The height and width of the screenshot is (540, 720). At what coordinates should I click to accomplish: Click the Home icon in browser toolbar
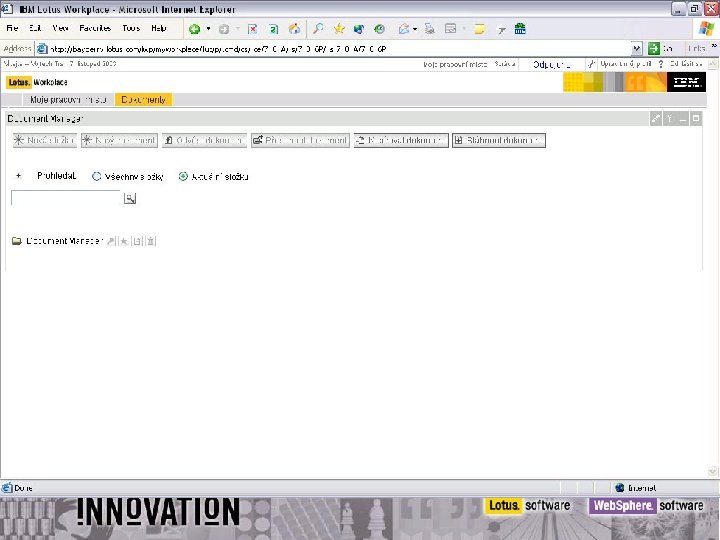(294, 29)
